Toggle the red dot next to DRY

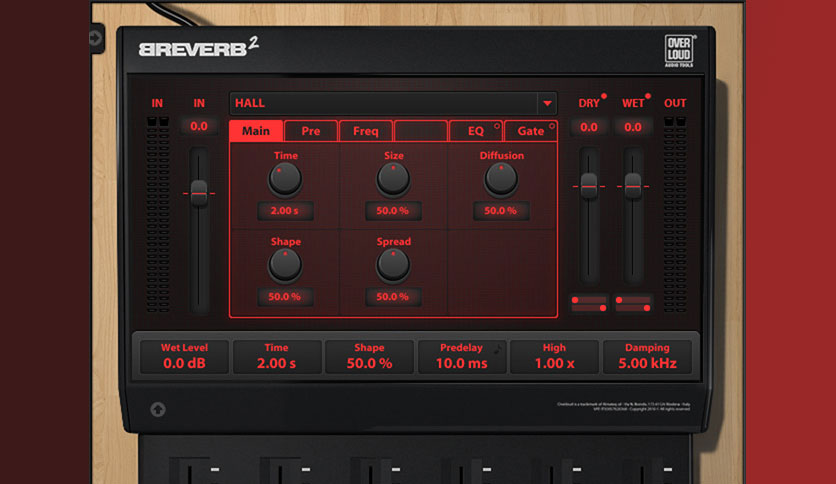coord(604,96)
